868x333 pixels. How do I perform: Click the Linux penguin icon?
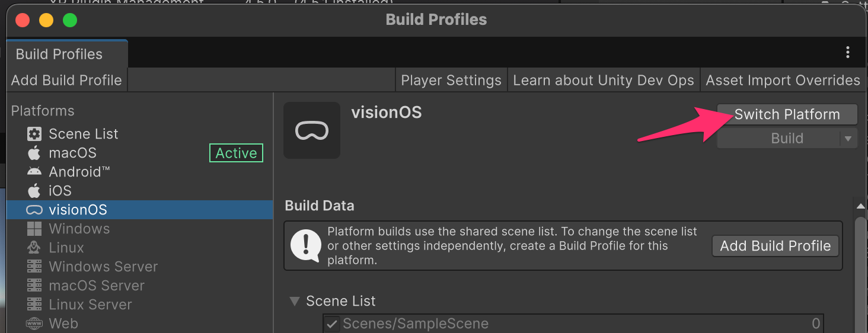click(34, 248)
